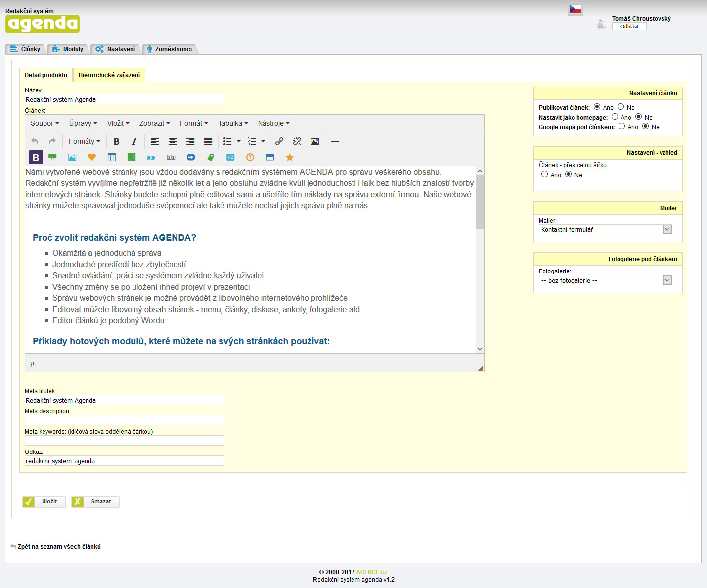Click the blue 42 badge icon

[x=230, y=157]
